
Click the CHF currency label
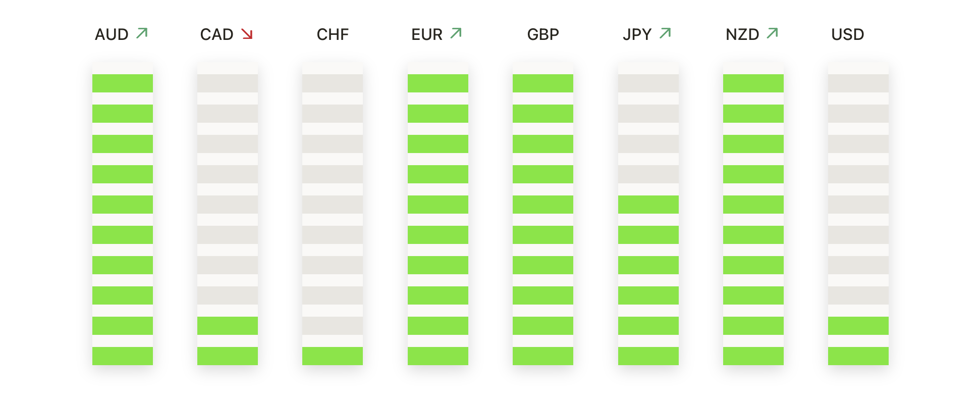click(333, 34)
